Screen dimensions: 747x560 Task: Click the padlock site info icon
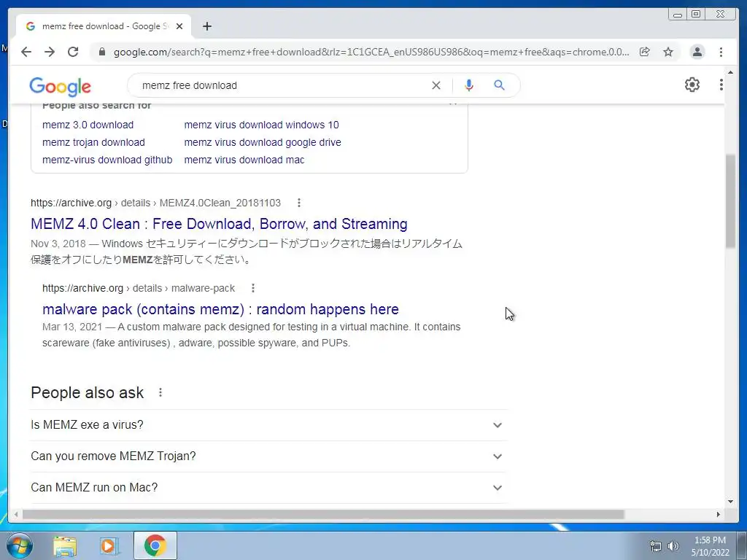(x=101, y=52)
